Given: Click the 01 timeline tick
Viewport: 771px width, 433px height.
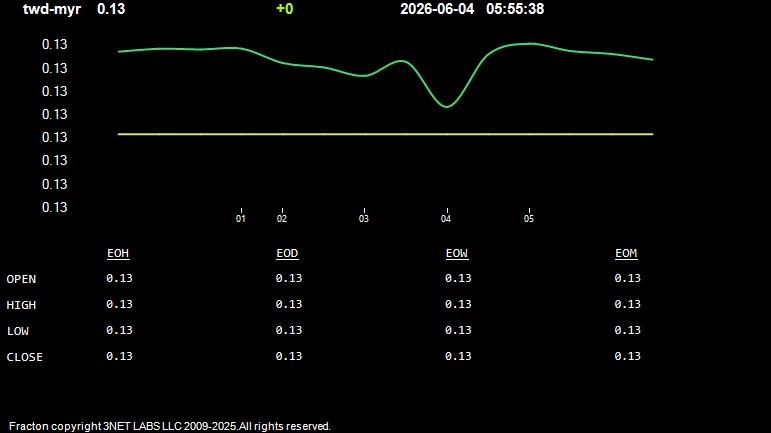Looking at the screenshot, I should click(x=240, y=218).
